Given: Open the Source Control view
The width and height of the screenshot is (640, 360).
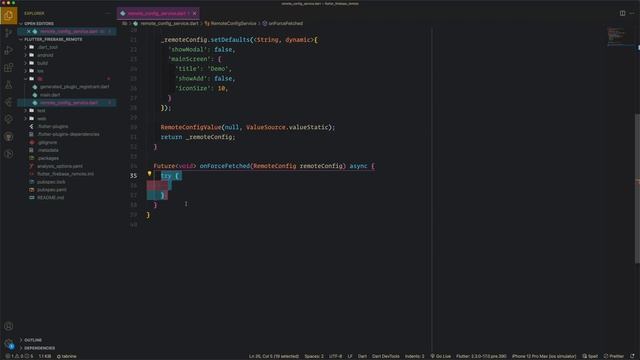Looking at the screenshot, I should [x=9, y=33].
